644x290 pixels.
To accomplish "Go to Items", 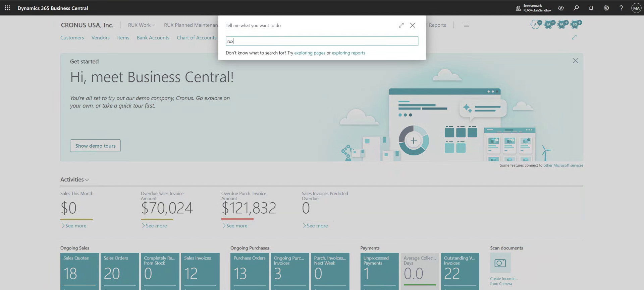I will [x=123, y=38].
